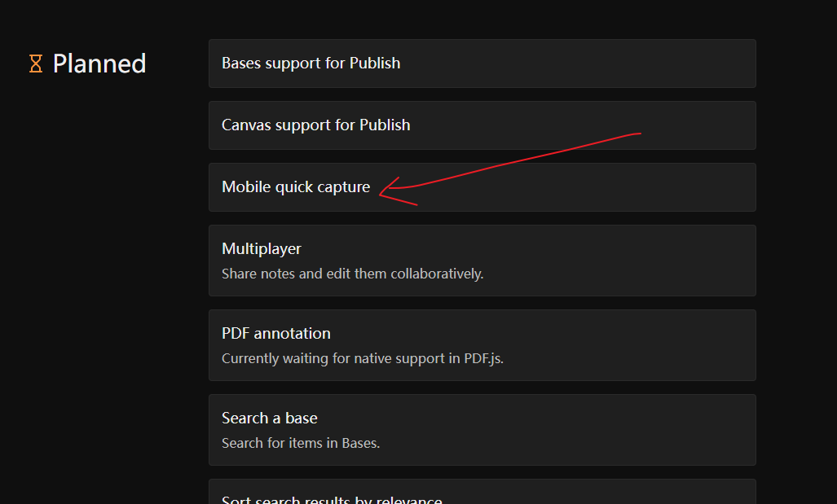Click the "Planned" section heading
837x504 pixels.
[99, 64]
